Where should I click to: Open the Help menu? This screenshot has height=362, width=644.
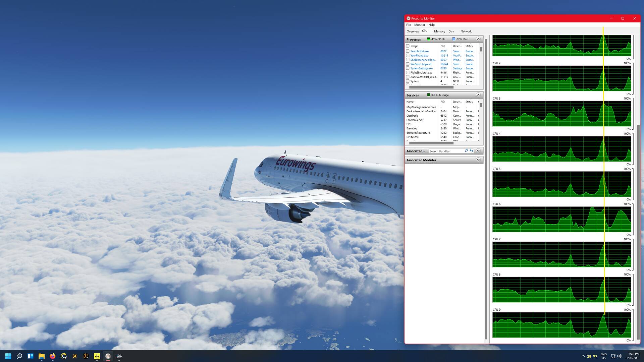(x=432, y=25)
